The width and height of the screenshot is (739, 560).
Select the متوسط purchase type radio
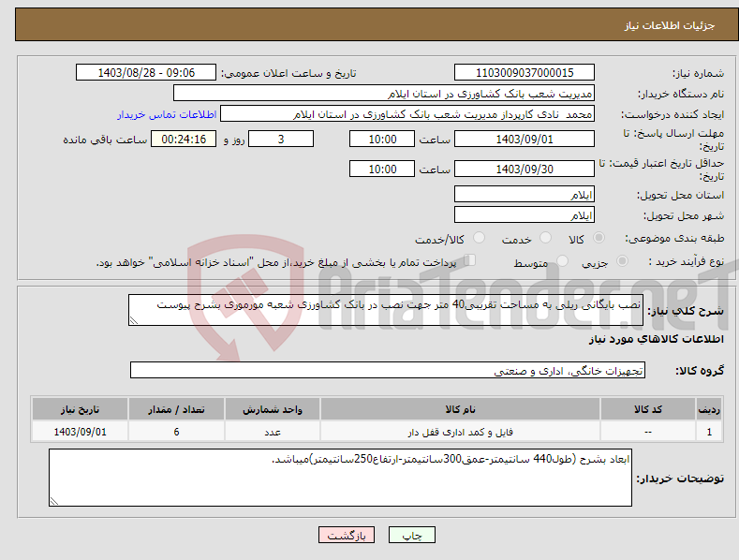pyautogui.click(x=562, y=260)
